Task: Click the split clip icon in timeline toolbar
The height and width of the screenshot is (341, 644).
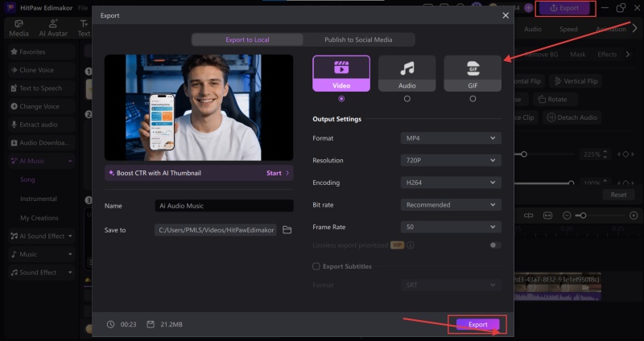Action: pyautogui.click(x=529, y=216)
